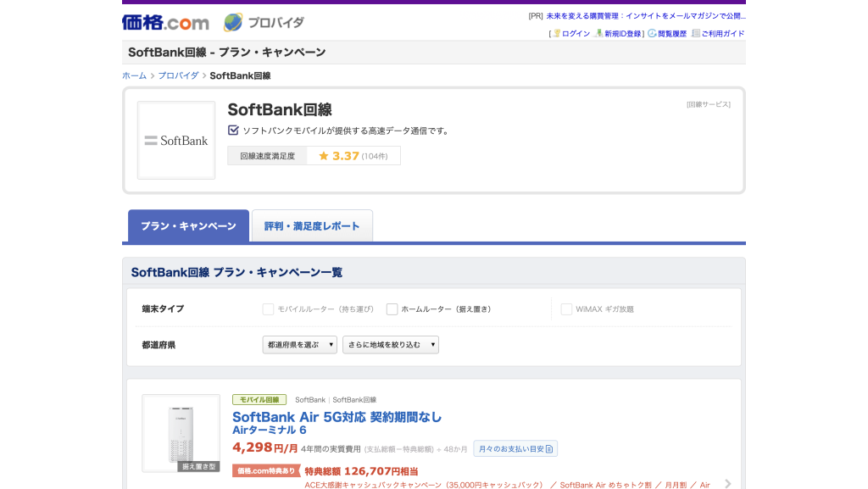Open the 閲覧履歴 link

tap(672, 34)
